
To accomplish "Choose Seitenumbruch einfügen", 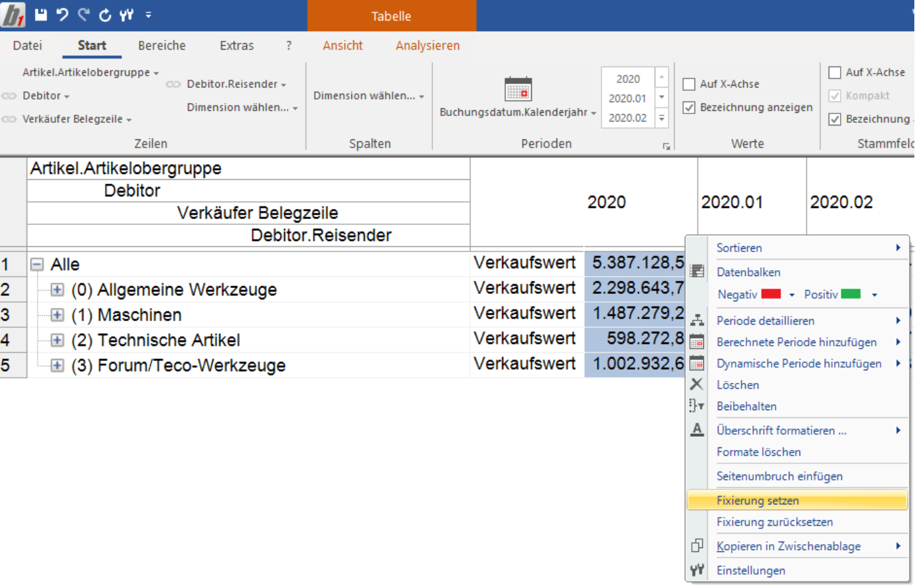I will 797,476.
